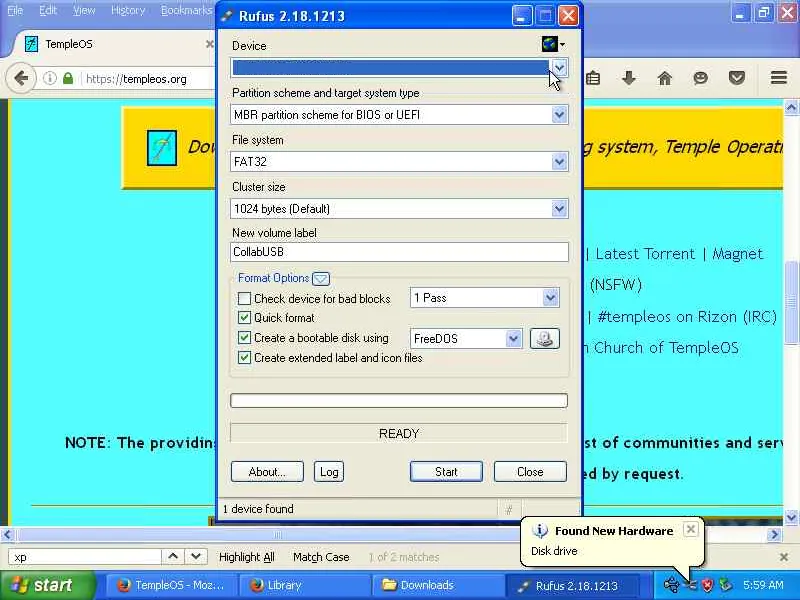The width and height of the screenshot is (800, 600).
Task: Toggle Highlight All in find bar
Action: (x=246, y=557)
